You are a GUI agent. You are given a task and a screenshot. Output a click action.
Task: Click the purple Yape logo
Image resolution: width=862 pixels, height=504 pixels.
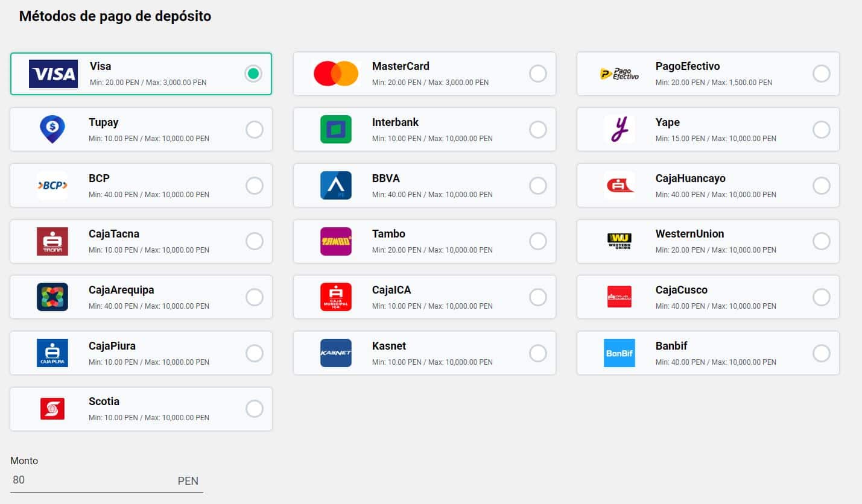pos(620,130)
